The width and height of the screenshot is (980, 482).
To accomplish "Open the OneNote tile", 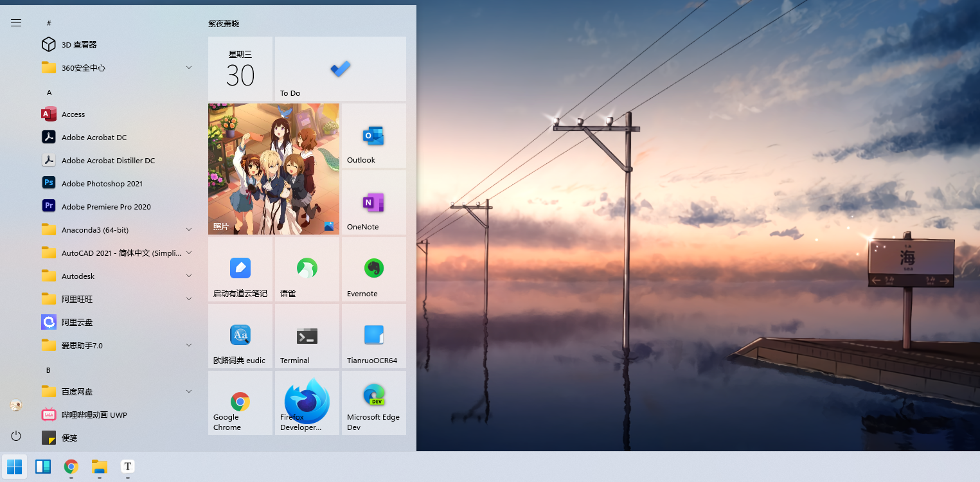I will click(374, 202).
